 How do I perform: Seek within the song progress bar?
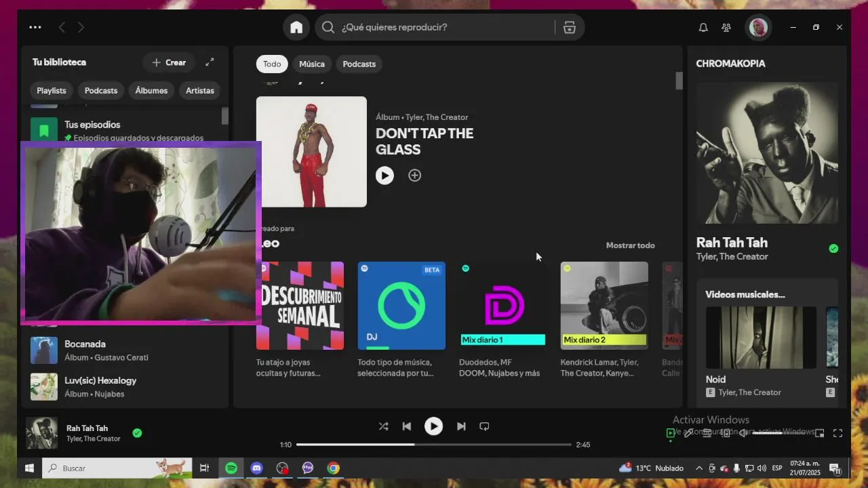[x=434, y=445]
